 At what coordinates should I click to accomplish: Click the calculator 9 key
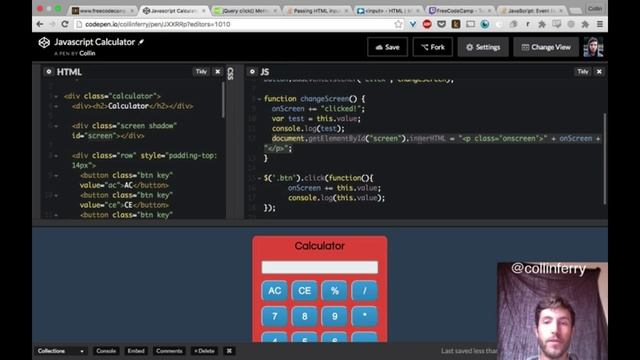click(334, 316)
